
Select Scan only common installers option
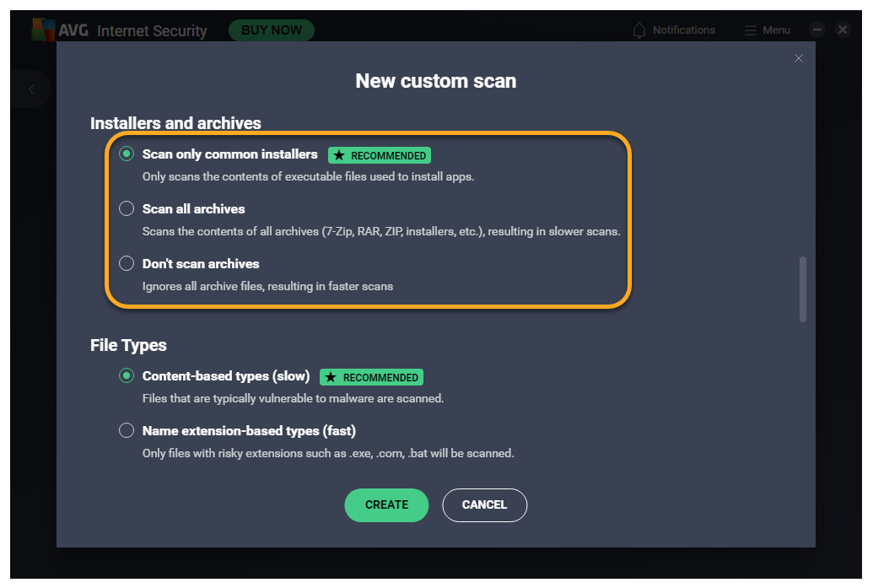tap(127, 154)
